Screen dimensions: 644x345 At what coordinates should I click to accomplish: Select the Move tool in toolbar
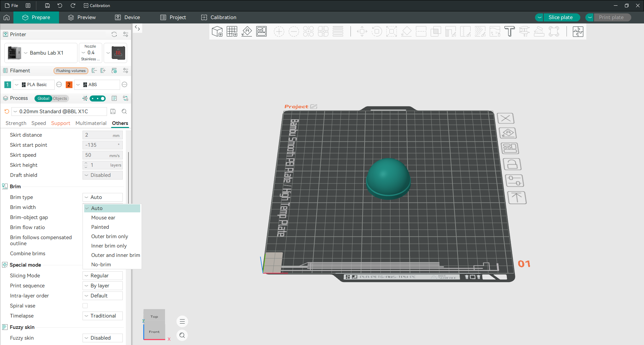click(362, 31)
